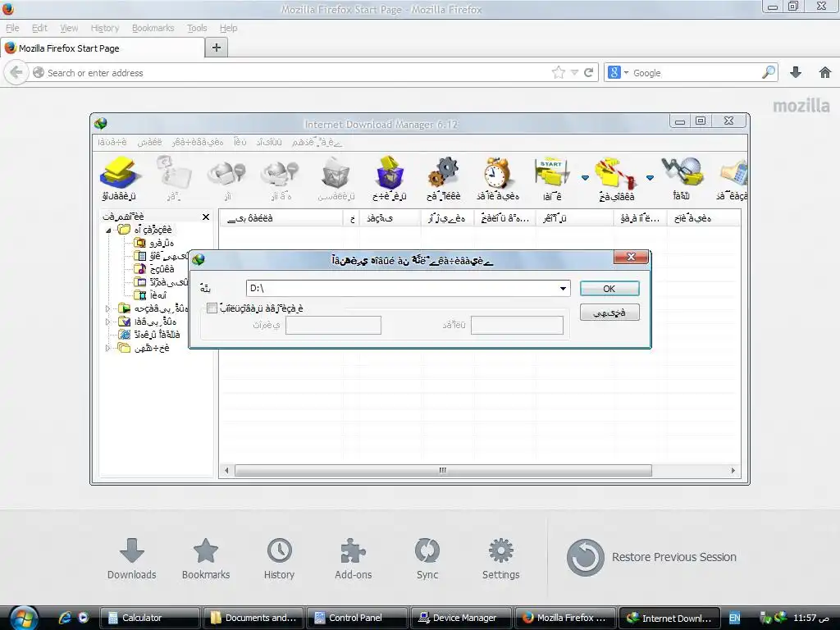840x630 pixels.
Task: Open Firefox Tools menu
Action: click(x=197, y=28)
